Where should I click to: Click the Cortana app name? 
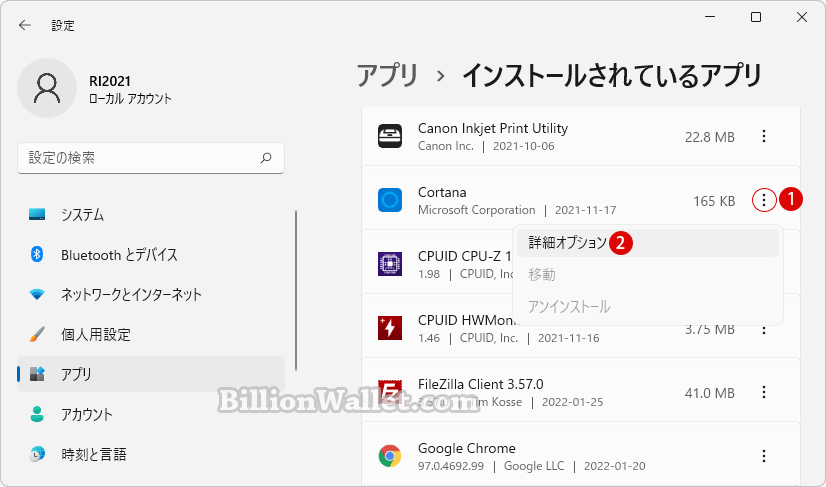point(442,192)
